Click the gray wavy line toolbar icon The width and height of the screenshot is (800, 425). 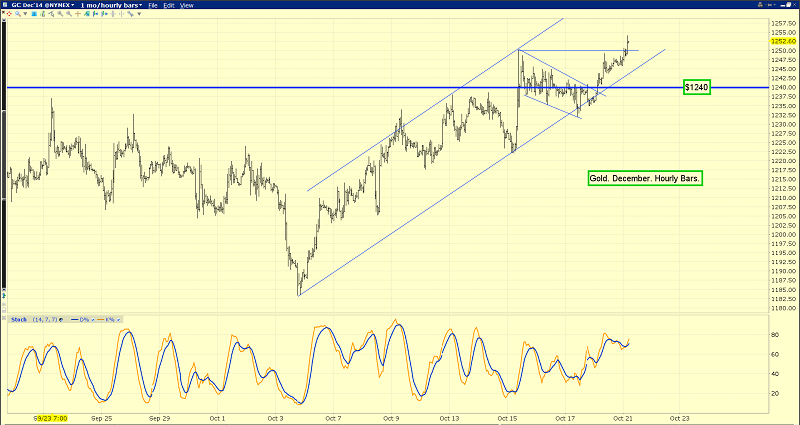(130, 14)
